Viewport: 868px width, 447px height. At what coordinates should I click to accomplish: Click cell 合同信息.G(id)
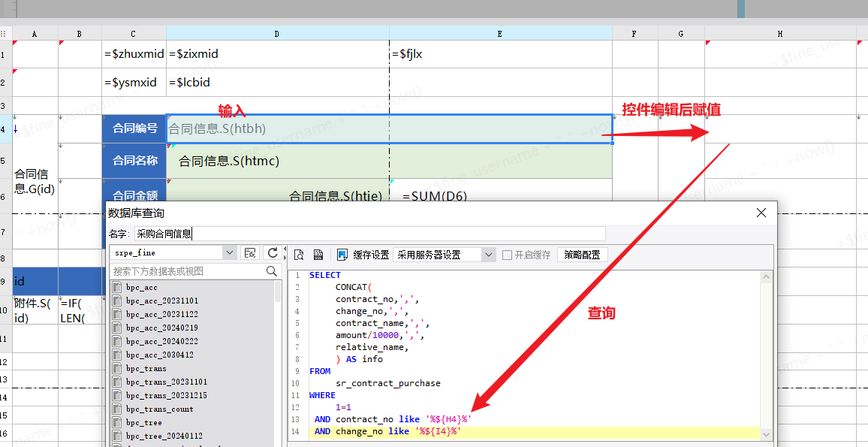[35, 182]
